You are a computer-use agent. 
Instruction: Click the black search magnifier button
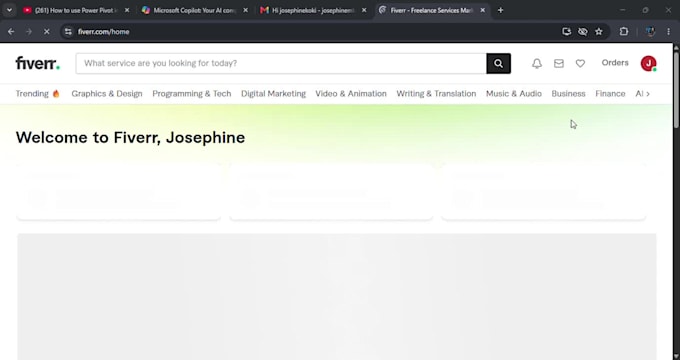498,63
